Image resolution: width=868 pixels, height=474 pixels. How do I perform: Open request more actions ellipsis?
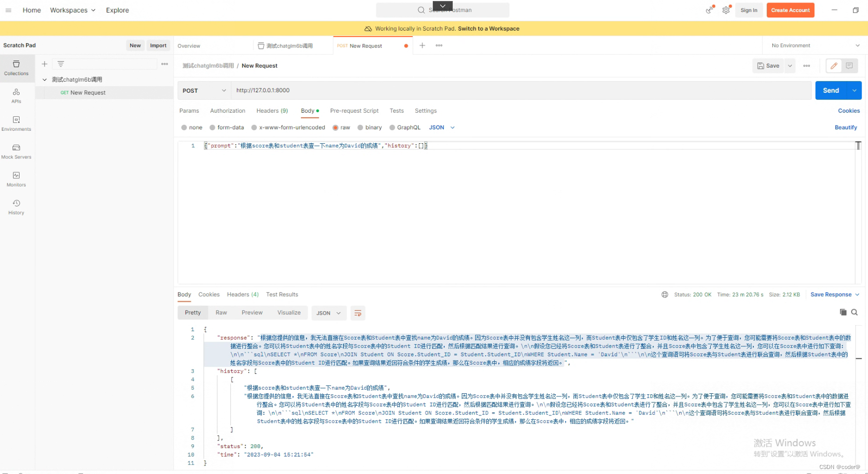[x=806, y=66]
